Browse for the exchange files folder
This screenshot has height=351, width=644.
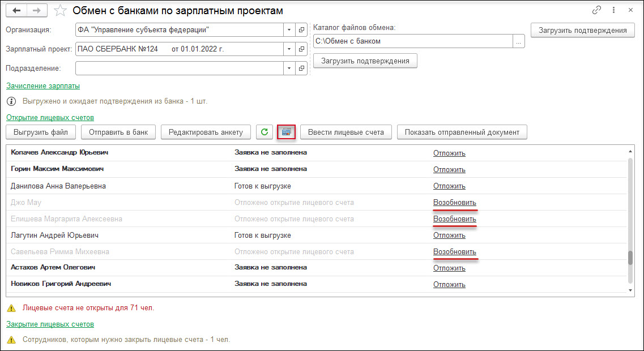click(518, 41)
